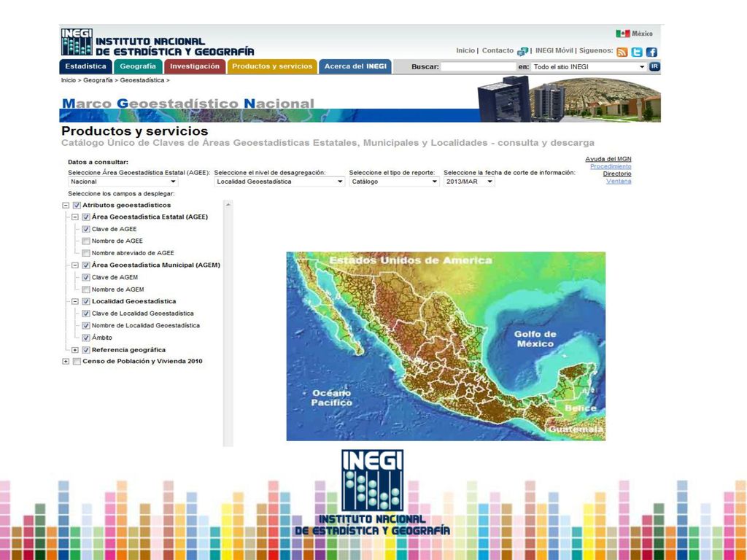Open the RSS feed icon
The width and height of the screenshot is (747, 560).
point(622,52)
